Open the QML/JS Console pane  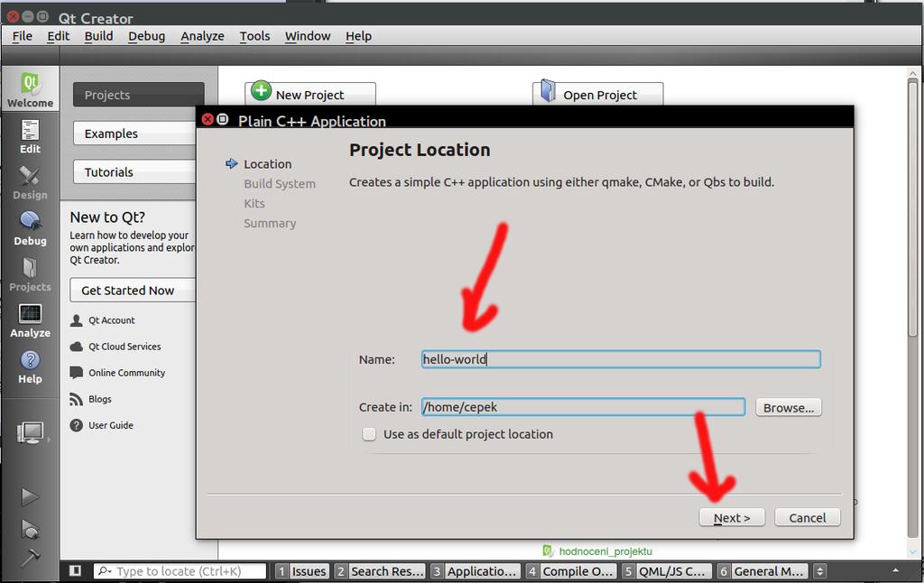667,570
